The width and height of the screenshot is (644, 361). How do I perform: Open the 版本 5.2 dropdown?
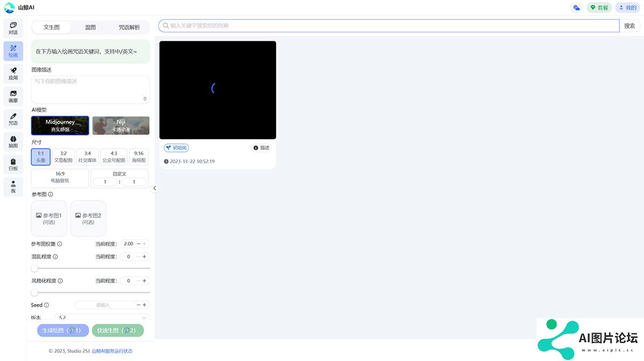[x=102, y=317]
